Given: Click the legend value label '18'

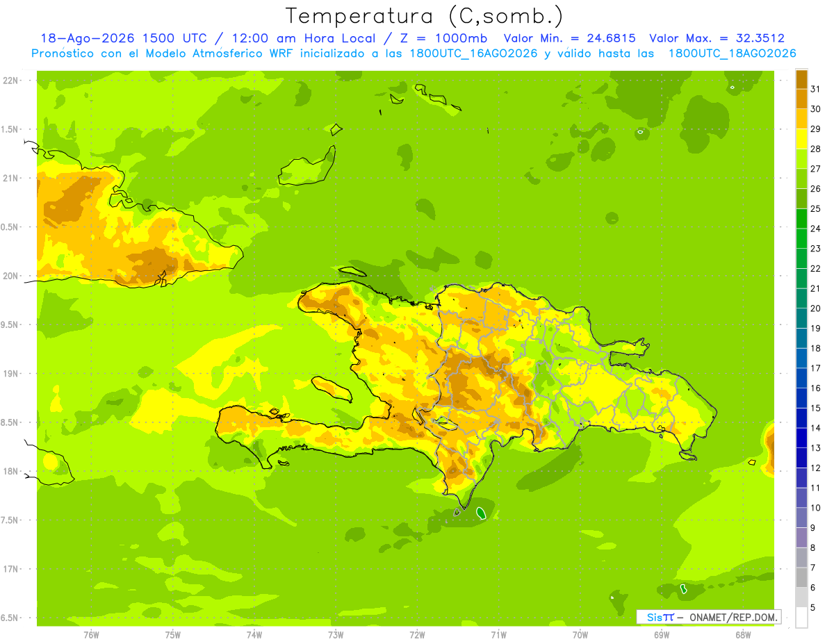Looking at the screenshot, I should point(815,348).
